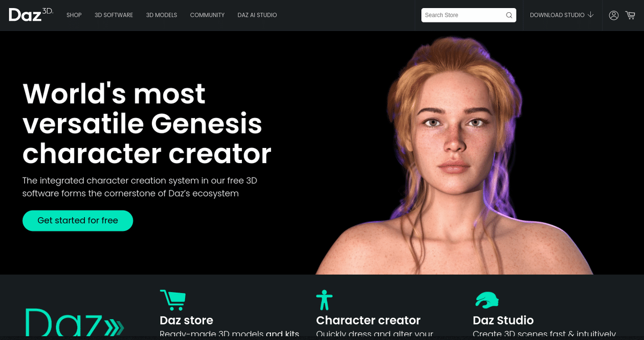The image size is (644, 340).
Task: Click the teal Daz arrows logo
Action: click(x=74, y=323)
